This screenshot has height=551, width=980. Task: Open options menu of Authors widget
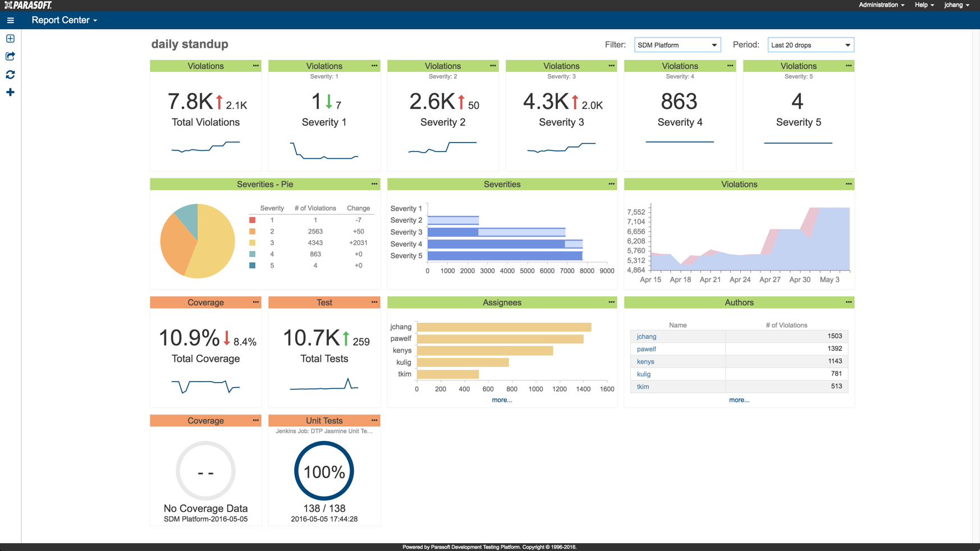pos(849,302)
